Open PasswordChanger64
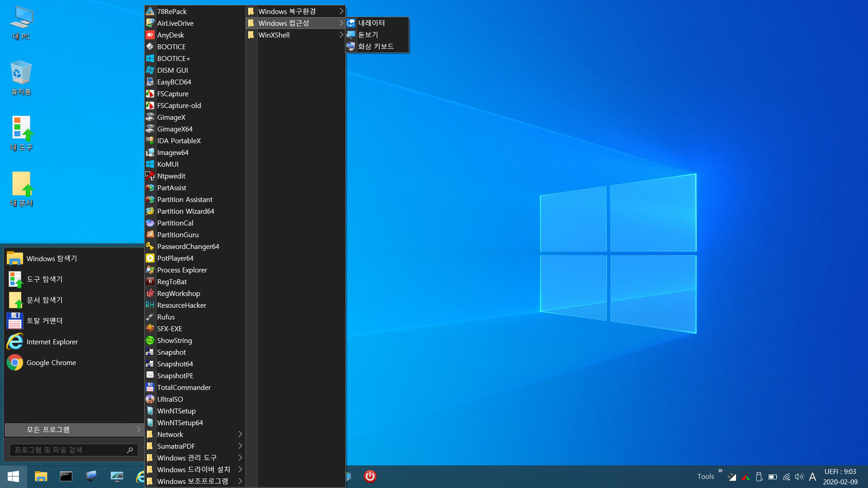This screenshot has width=868, height=488. click(195, 246)
